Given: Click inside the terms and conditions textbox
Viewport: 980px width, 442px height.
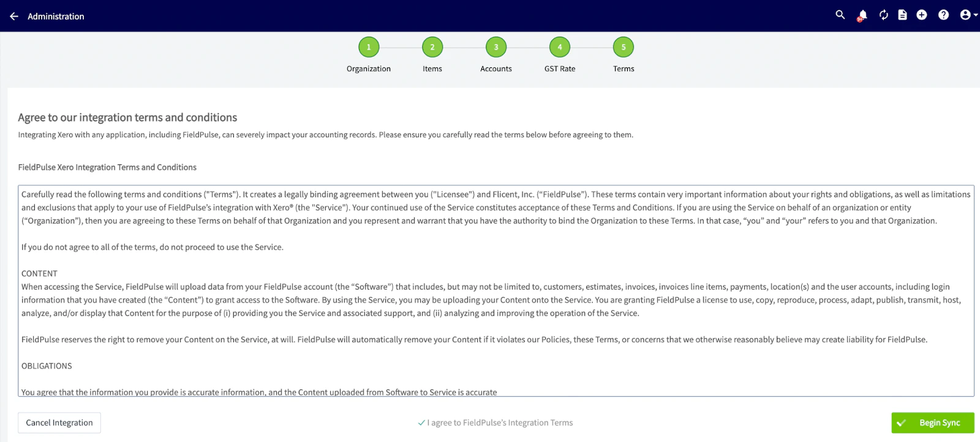Looking at the screenshot, I should point(496,291).
